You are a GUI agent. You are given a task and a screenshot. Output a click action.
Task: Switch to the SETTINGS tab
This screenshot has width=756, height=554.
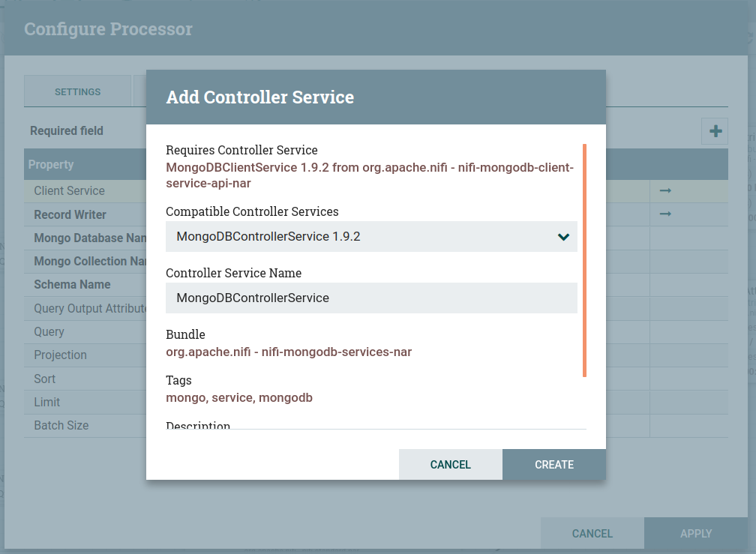77,92
